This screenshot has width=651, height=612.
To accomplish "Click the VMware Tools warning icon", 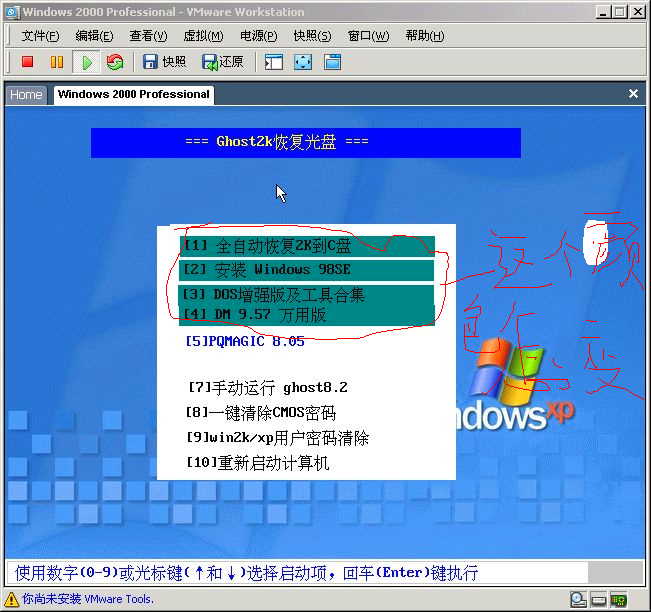I will point(11,599).
